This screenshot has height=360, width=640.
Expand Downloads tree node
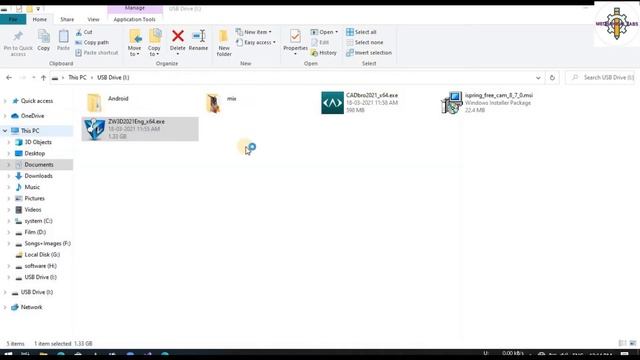tap(9, 176)
